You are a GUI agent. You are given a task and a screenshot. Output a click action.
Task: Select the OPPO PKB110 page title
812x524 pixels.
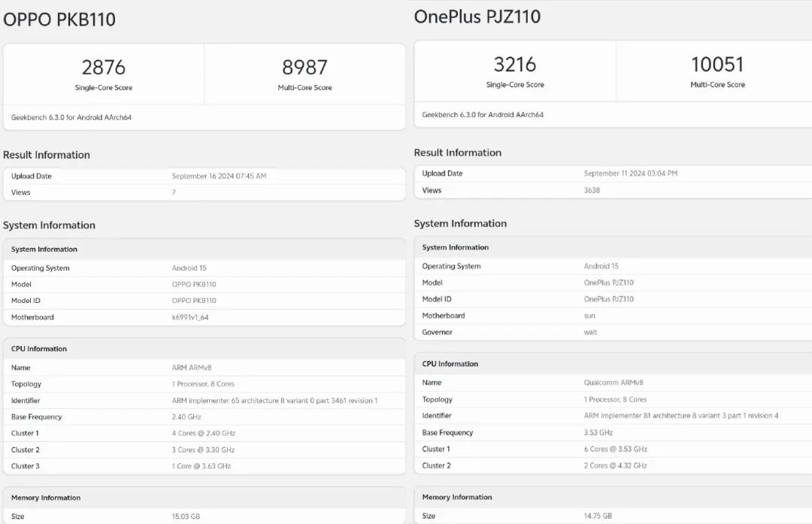pos(59,20)
